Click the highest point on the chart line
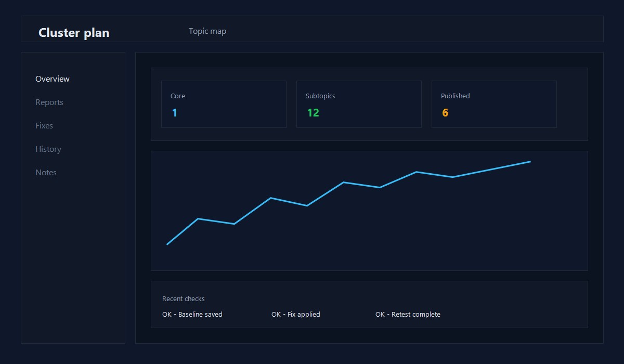Image resolution: width=624 pixels, height=364 pixels. (x=530, y=162)
